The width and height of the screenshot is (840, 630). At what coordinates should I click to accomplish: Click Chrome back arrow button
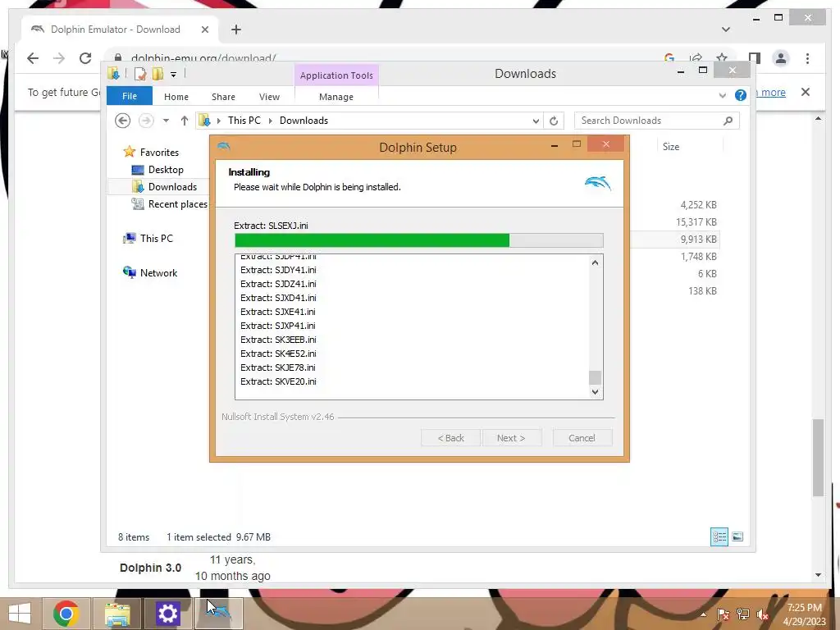33,58
